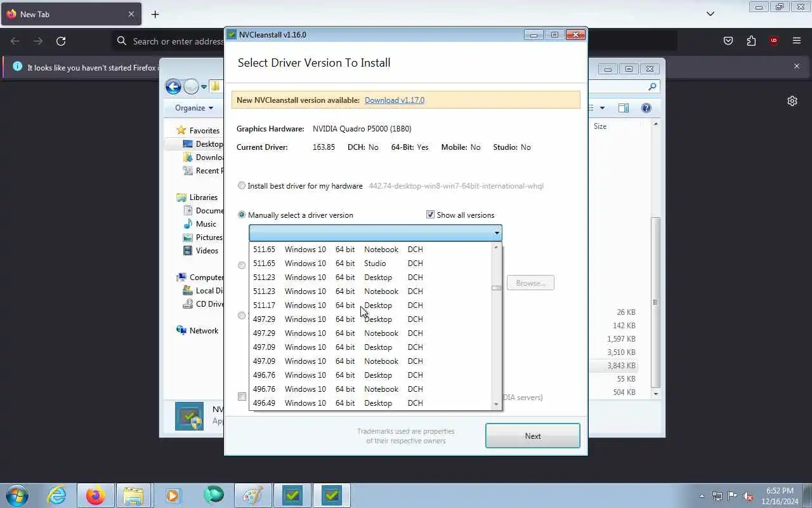The height and width of the screenshot is (508, 812).
Task: Click the grayed Browse button
Action: coord(530,283)
